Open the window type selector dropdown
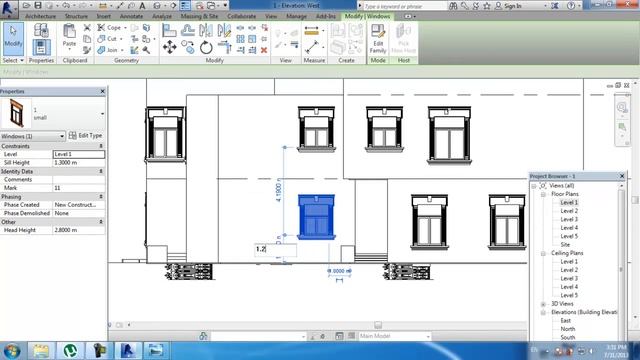 102,114
